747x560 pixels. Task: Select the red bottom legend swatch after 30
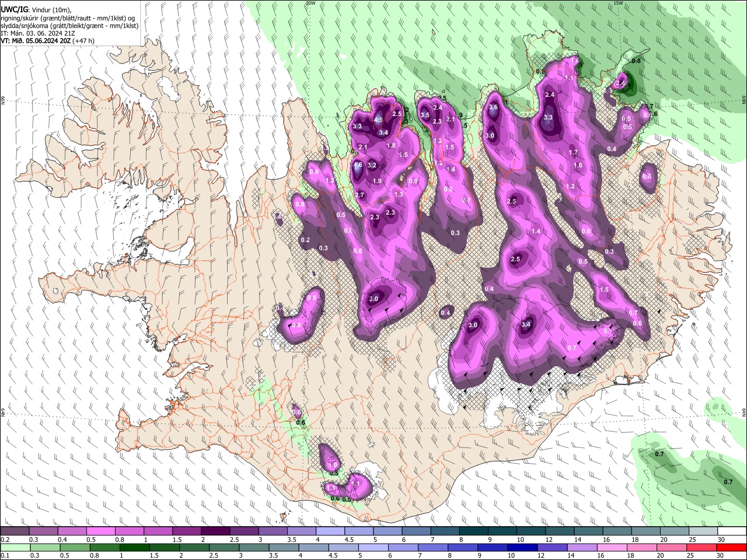coord(732,547)
